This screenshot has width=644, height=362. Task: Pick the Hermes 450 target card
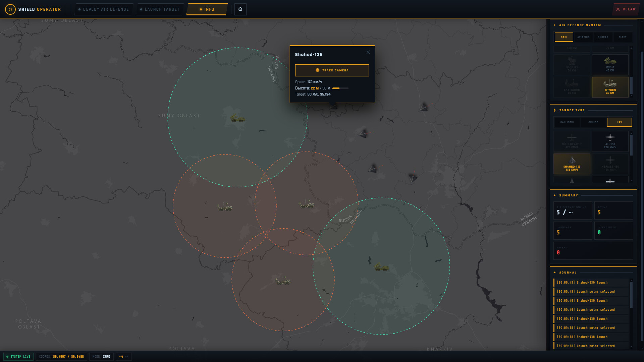click(x=610, y=164)
